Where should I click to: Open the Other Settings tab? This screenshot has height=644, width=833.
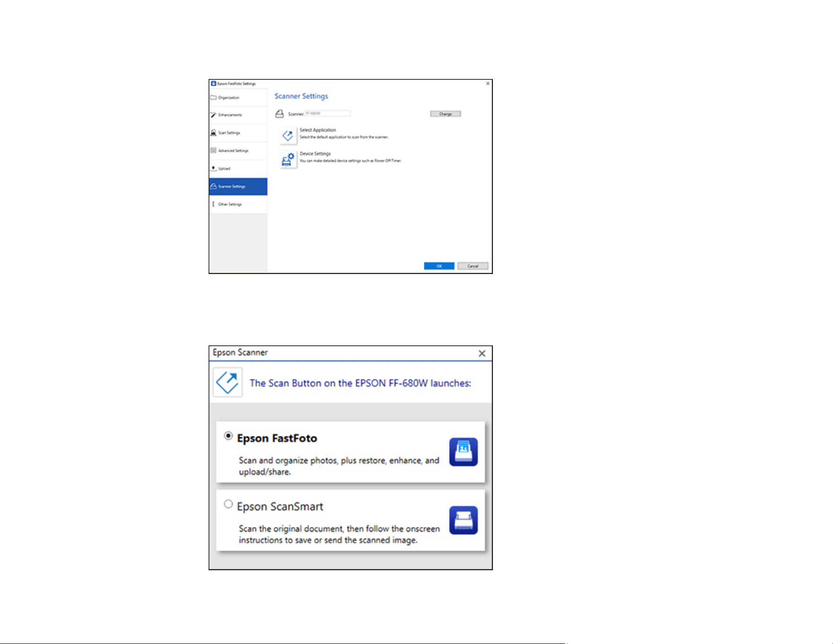point(238,204)
